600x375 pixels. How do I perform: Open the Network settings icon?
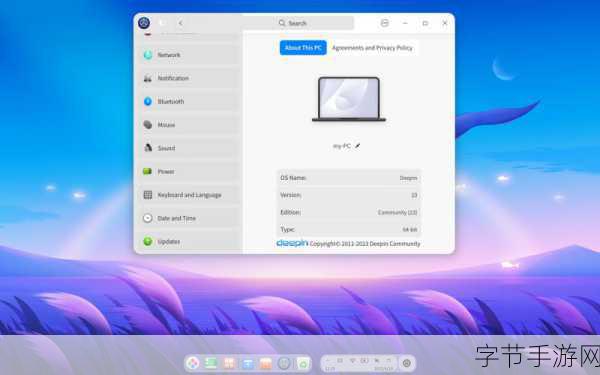tap(148, 55)
